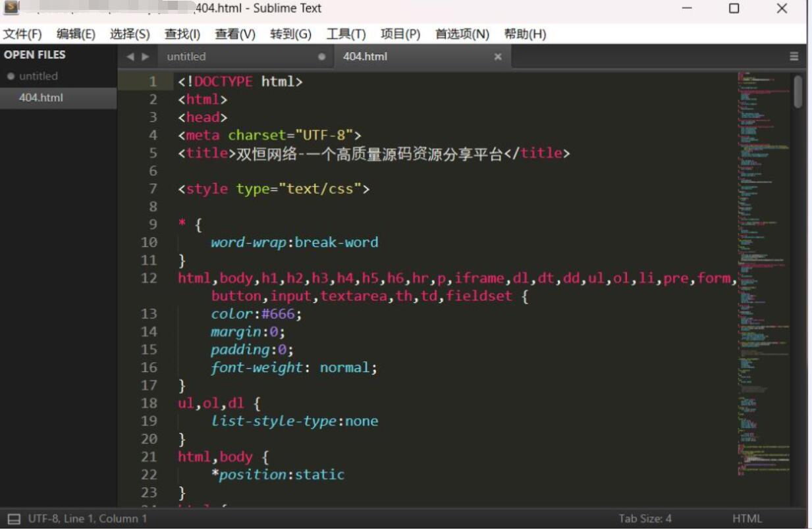Open the 项目(P) menu

click(400, 34)
